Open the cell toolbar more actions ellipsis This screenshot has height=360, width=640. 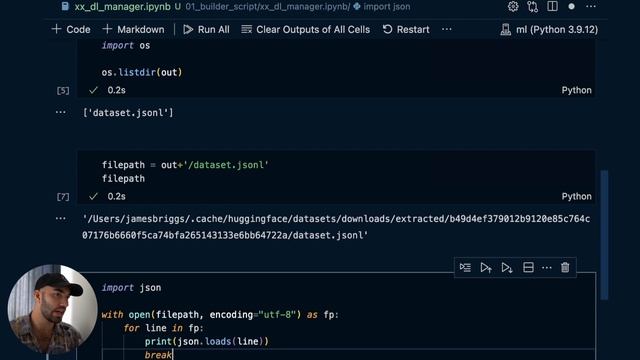point(547,268)
